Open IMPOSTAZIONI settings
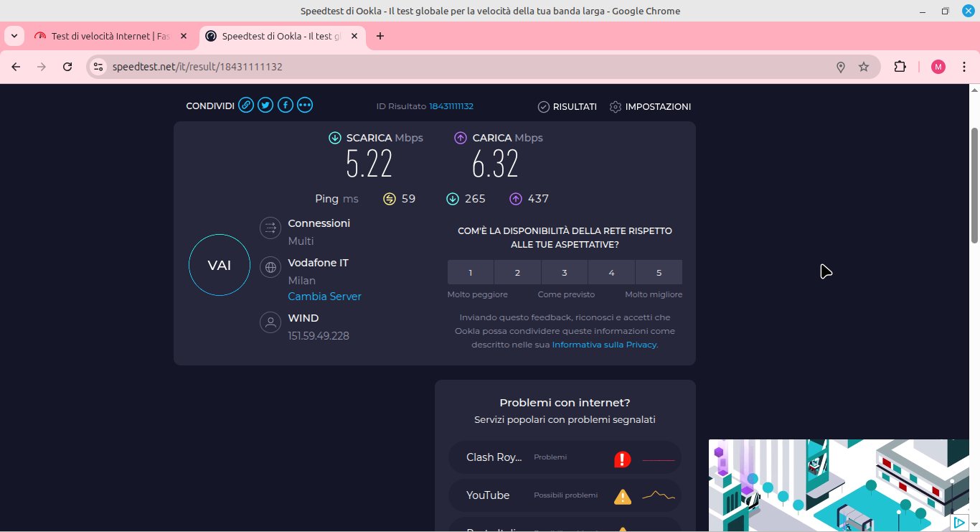Screen dimensions: 980x532 pyautogui.click(x=651, y=106)
